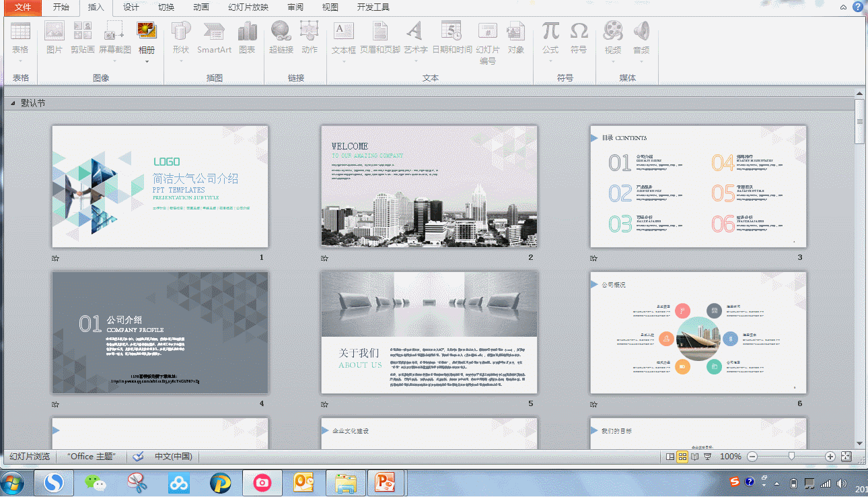Expand the 相册 photo album dropdown
The width and height of the screenshot is (868, 497).
click(x=147, y=61)
